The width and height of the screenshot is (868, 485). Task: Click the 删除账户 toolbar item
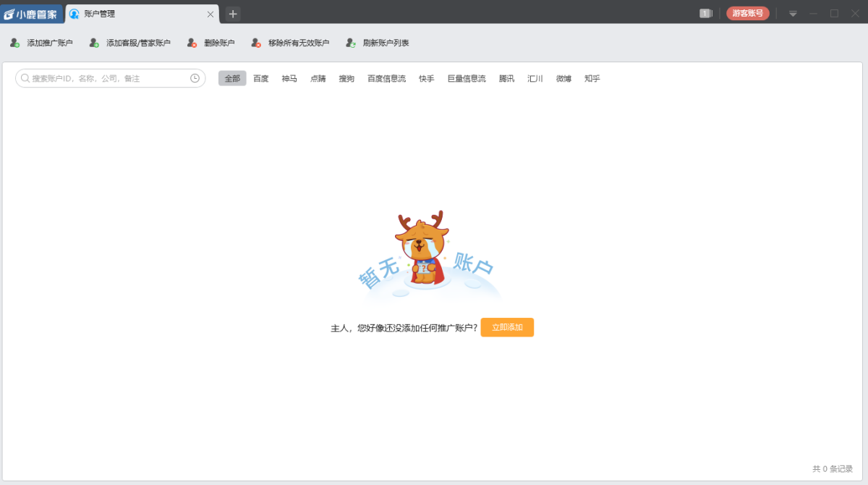[210, 43]
